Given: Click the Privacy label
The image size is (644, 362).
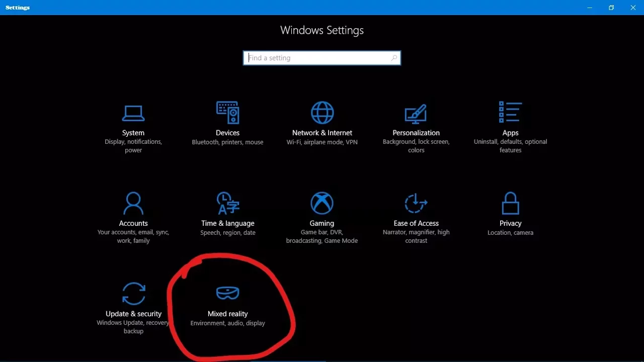Looking at the screenshot, I should pos(510,223).
